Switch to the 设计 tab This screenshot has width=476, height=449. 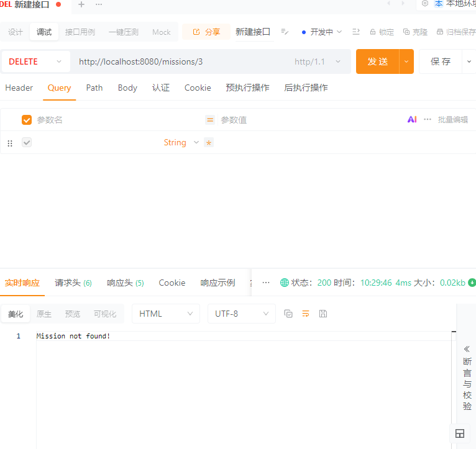16,32
